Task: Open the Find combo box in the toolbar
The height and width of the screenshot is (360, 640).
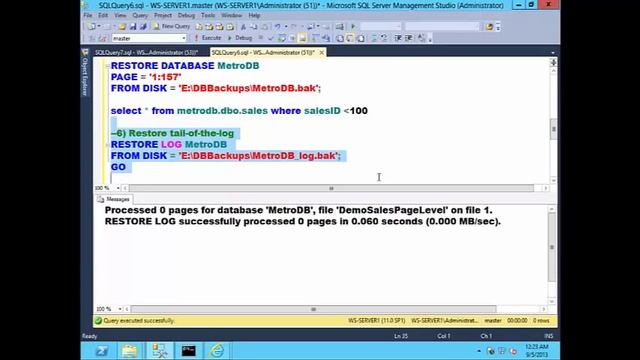Action: pos(442,27)
